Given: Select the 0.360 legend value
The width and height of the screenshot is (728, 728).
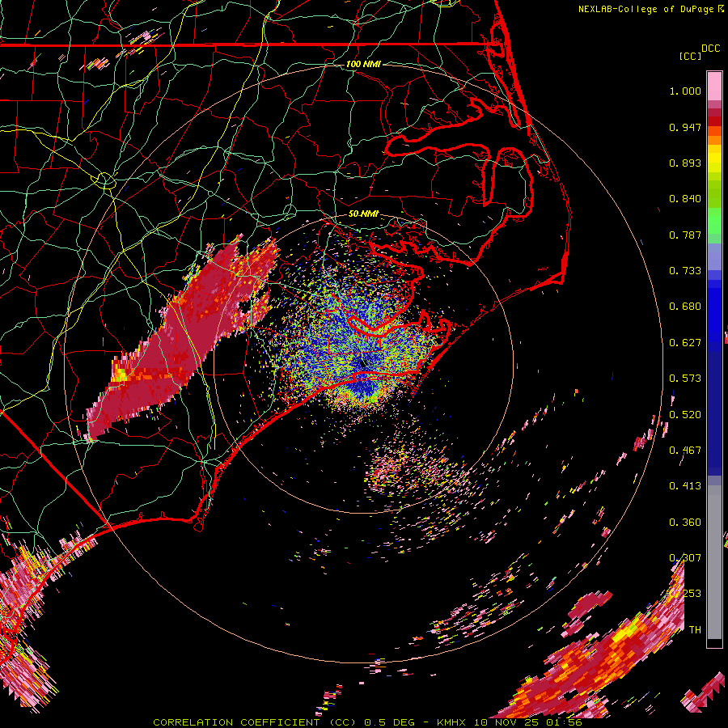Looking at the screenshot, I should coord(685,523).
